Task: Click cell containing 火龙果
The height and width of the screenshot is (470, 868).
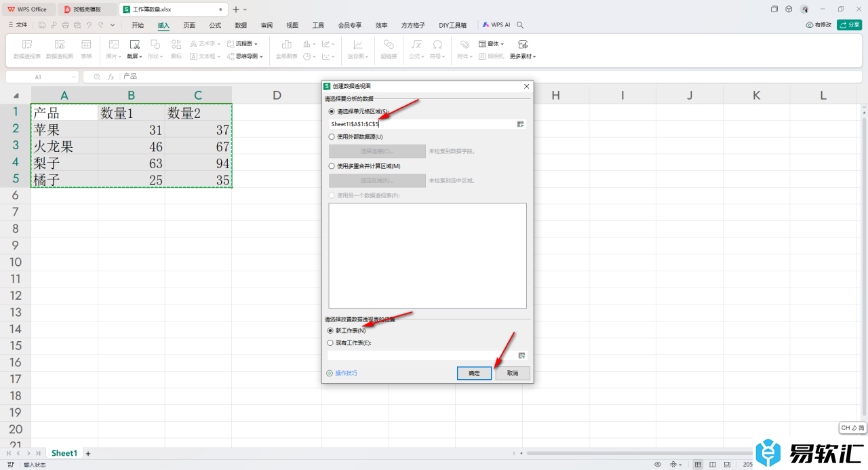Action: [x=64, y=146]
